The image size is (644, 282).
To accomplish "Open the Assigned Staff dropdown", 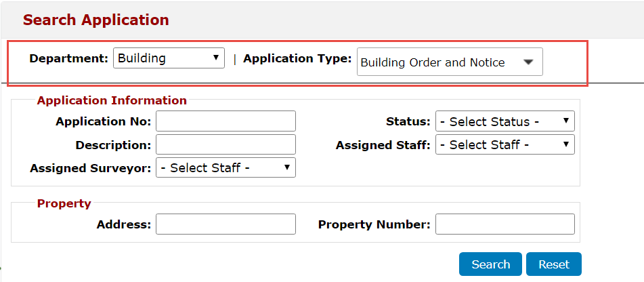I will coord(505,145).
